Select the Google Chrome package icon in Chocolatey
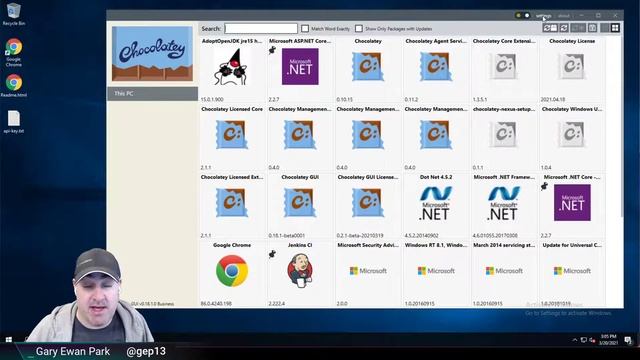The height and width of the screenshot is (360, 640). pos(232,271)
